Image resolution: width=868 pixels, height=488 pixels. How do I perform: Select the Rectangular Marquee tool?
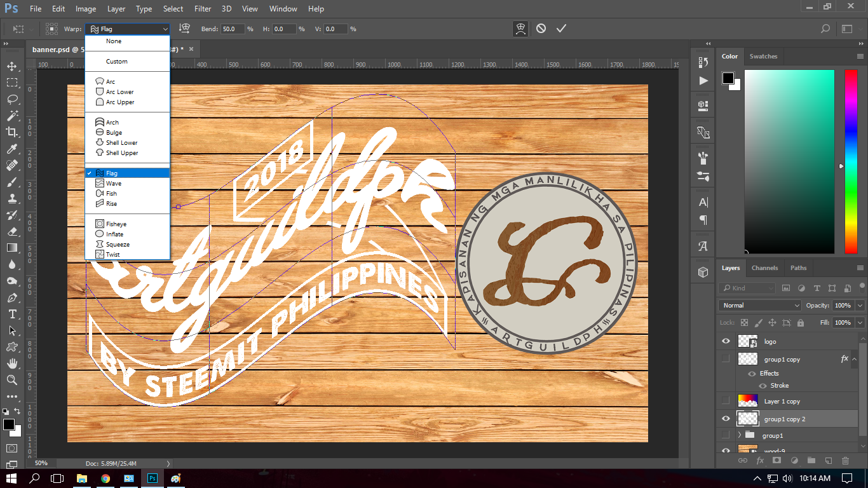coord(12,83)
